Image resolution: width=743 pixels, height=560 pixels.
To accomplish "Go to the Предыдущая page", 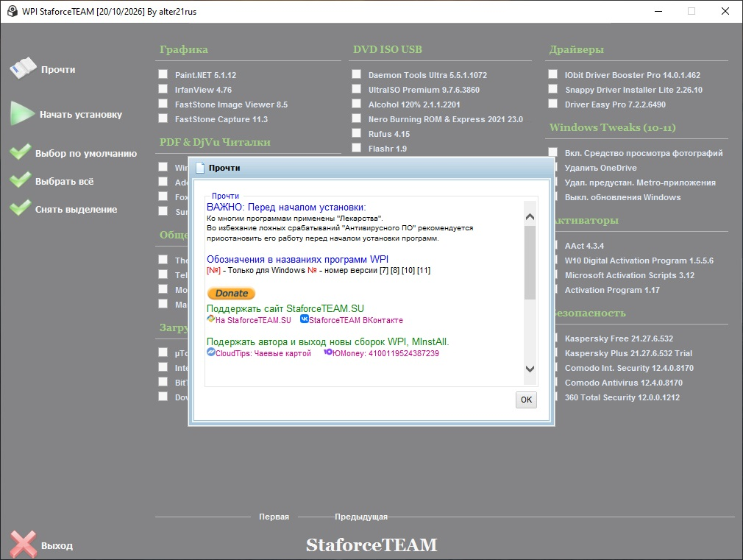I will pyautogui.click(x=361, y=517).
